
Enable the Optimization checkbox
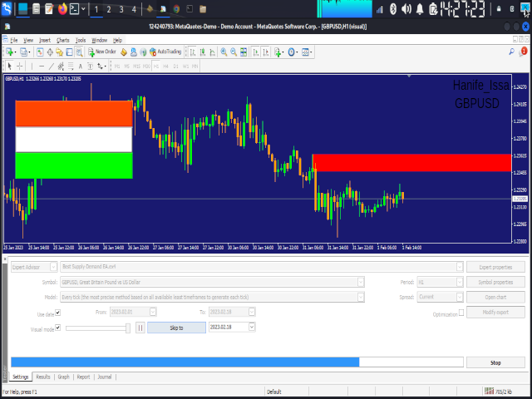pyautogui.click(x=461, y=313)
